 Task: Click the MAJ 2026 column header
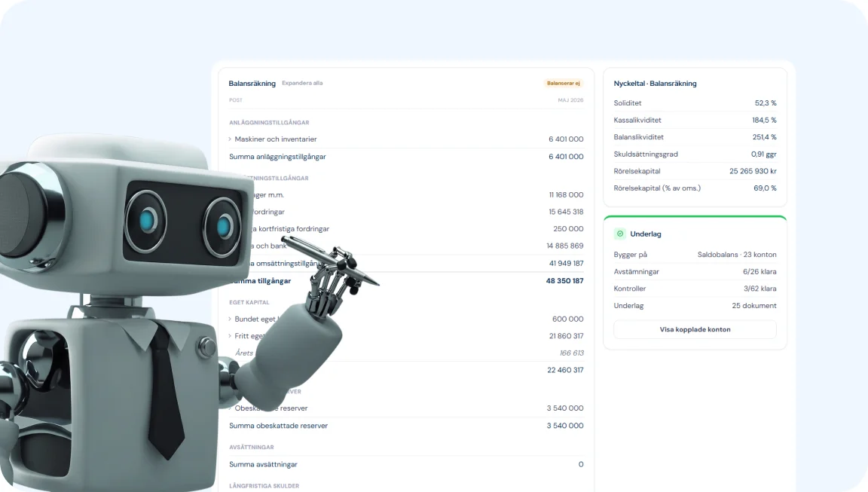[570, 100]
